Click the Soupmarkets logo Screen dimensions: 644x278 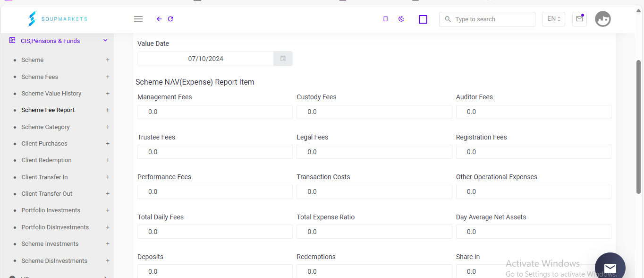click(x=57, y=19)
